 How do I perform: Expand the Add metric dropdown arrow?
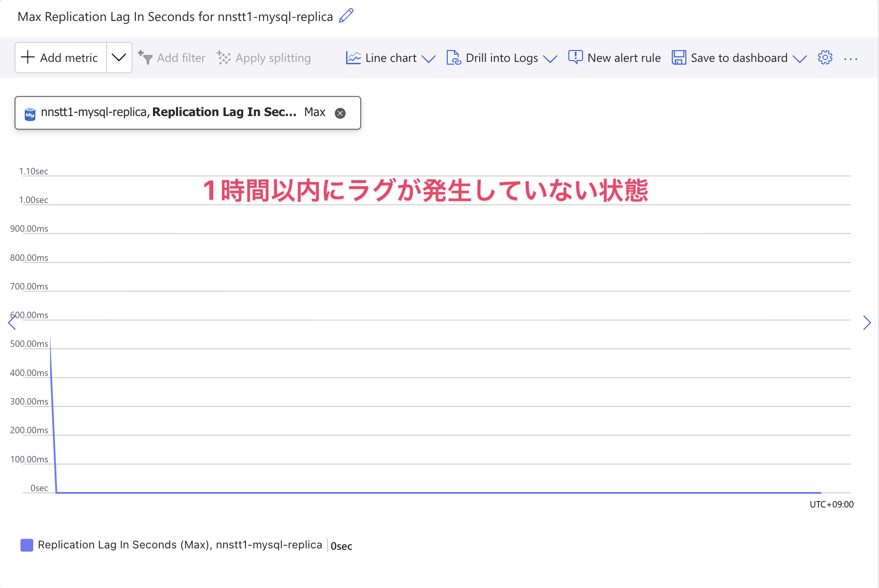pyautogui.click(x=119, y=57)
